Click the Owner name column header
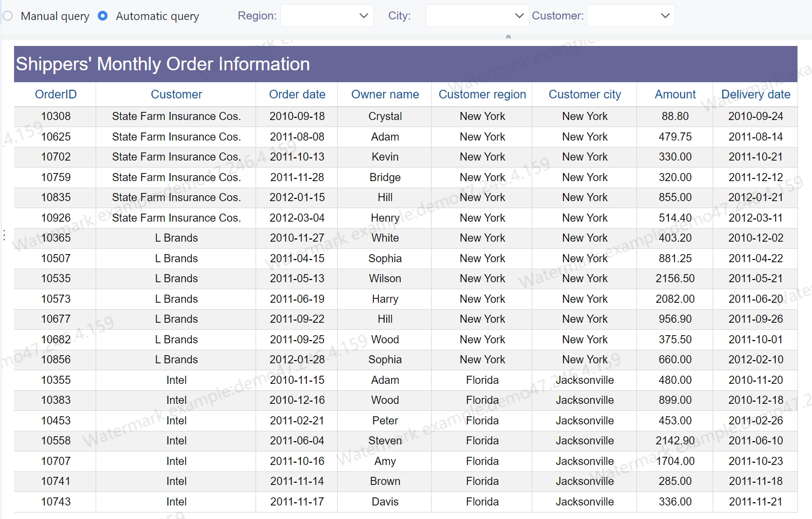Image resolution: width=812 pixels, height=519 pixels. [385, 95]
